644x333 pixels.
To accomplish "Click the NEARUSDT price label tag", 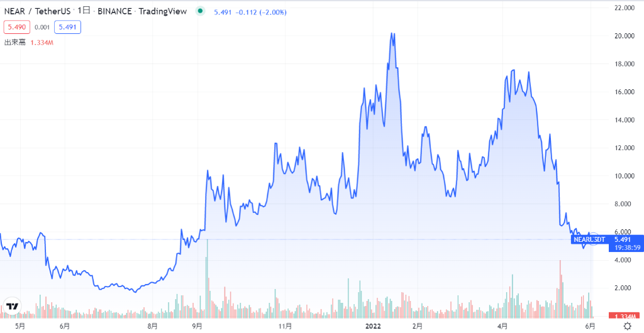I will tap(589, 239).
